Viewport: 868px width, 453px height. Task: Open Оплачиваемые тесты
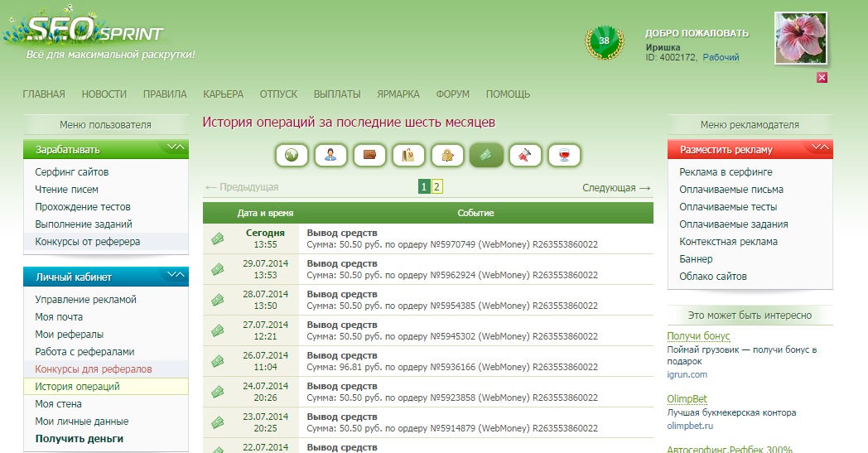tap(728, 206)
